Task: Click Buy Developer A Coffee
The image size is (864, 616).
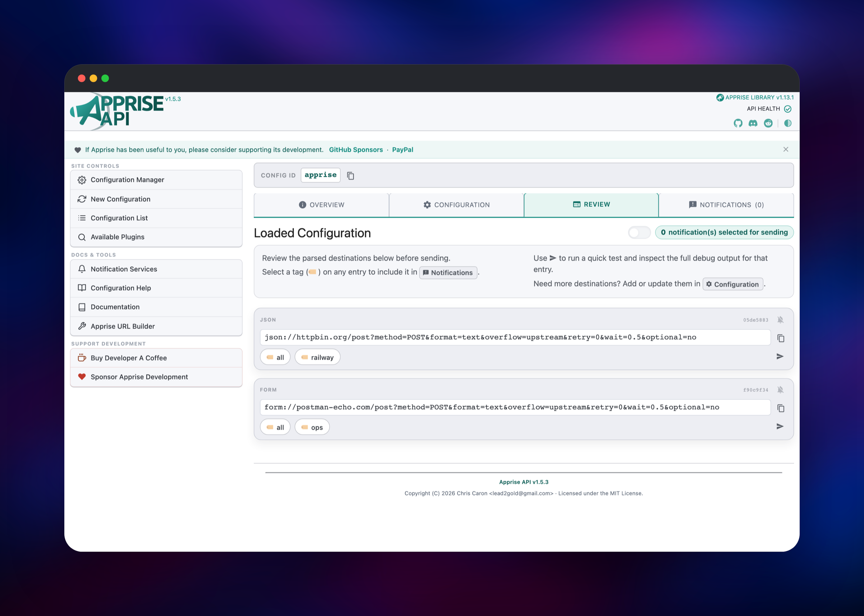Action: tap(156, 358)
